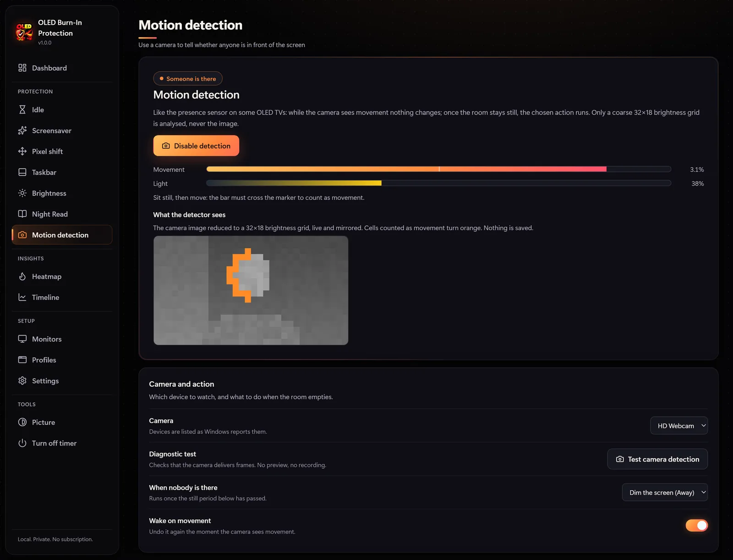
Task: Click the Turn off timer power icon
Action: pyautogui.click(x=22, y=443)
